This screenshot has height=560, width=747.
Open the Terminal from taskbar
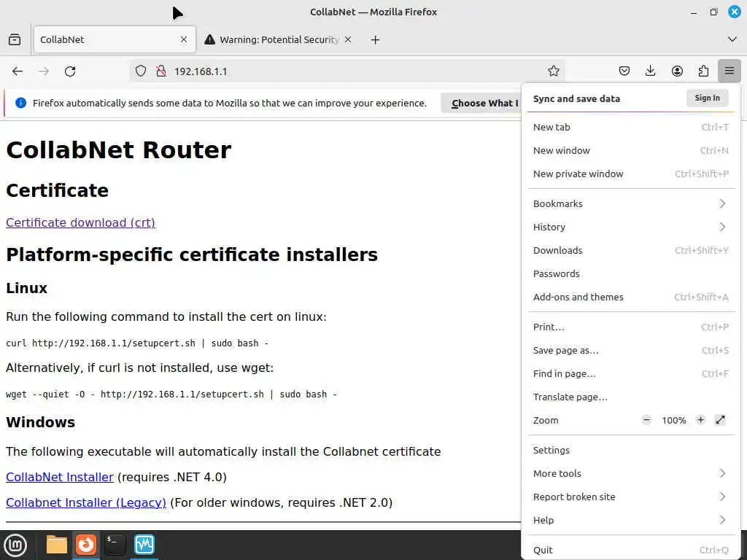coord(115,545)
